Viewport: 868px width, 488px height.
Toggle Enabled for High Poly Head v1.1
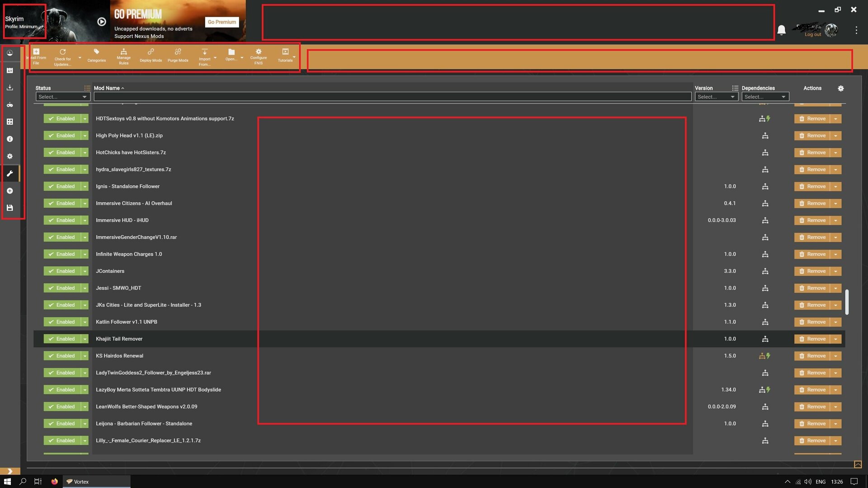coord(62,136)
